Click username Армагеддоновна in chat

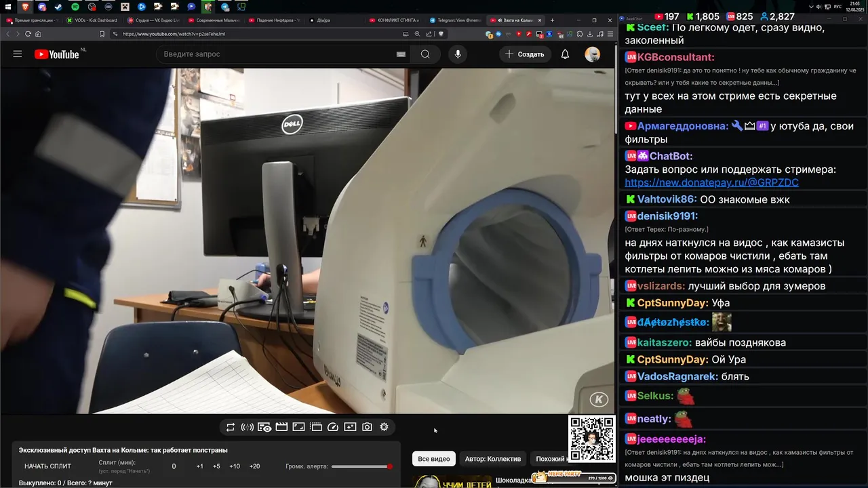[683, 126]
